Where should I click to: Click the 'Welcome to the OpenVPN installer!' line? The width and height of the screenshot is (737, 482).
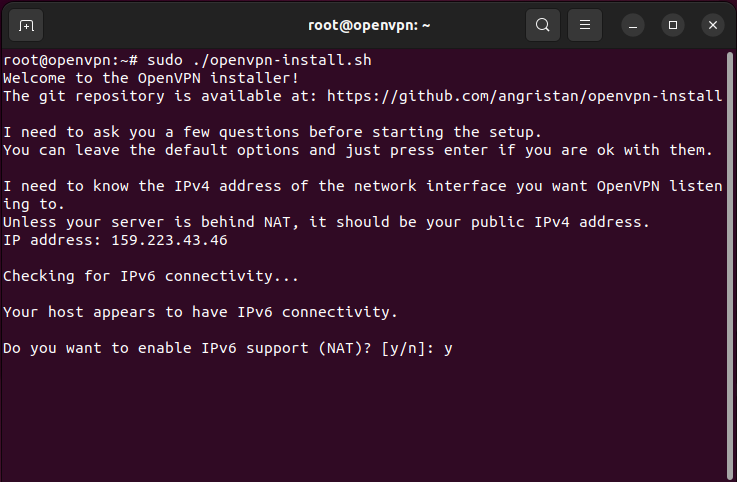151,78
